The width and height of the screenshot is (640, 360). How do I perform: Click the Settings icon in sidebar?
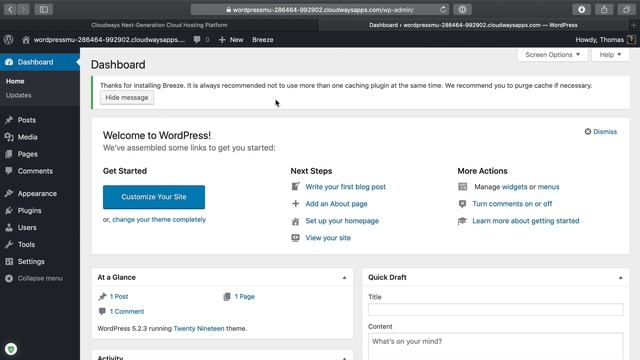click(9, 262)
